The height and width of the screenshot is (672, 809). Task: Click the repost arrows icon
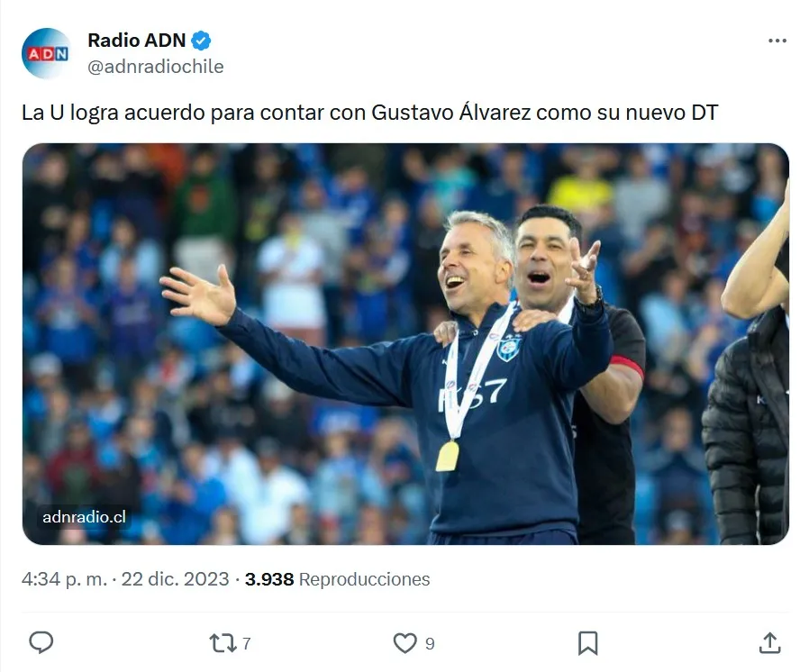point(223,643)
